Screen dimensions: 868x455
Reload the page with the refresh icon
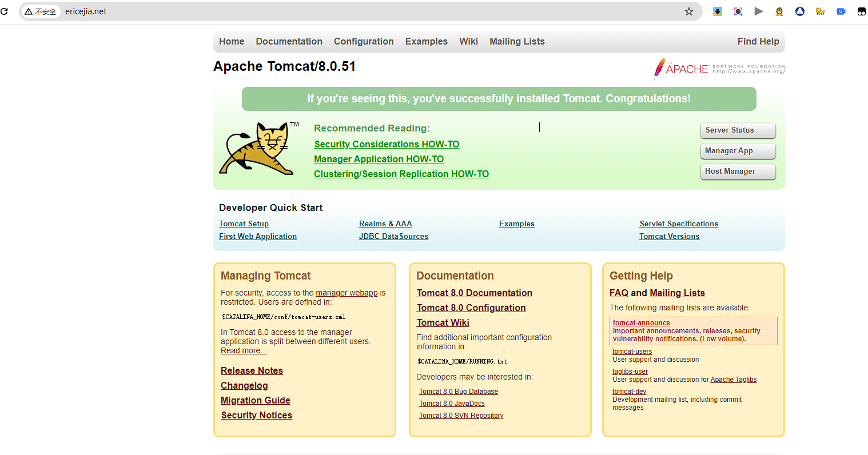(x=5, y=11)
